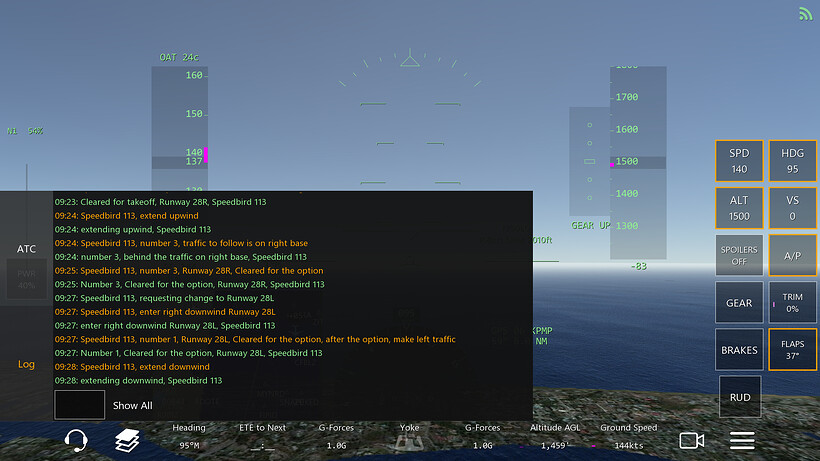Tap the altitude tape at 1500
The width and height of the screenshot is (820, 461).
[638, 162]
